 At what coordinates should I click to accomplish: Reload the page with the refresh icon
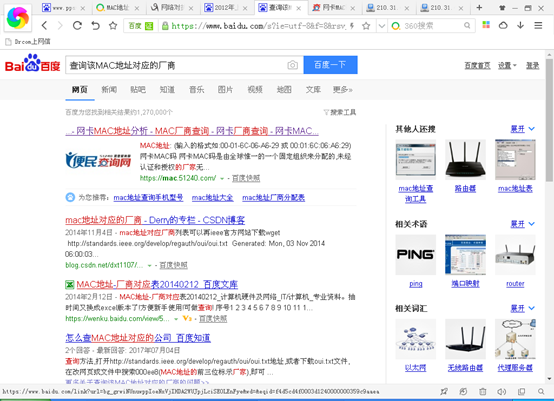pyautogui.click(x=77, y=25)
